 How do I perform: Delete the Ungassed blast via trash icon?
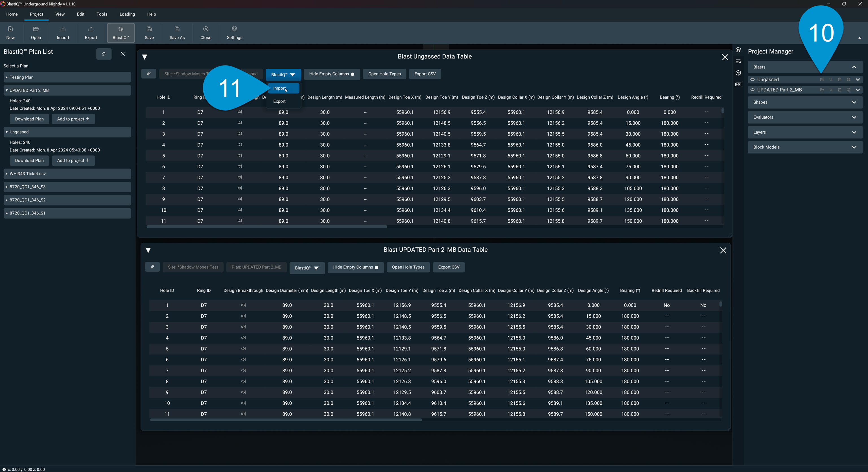coord(839,80)
